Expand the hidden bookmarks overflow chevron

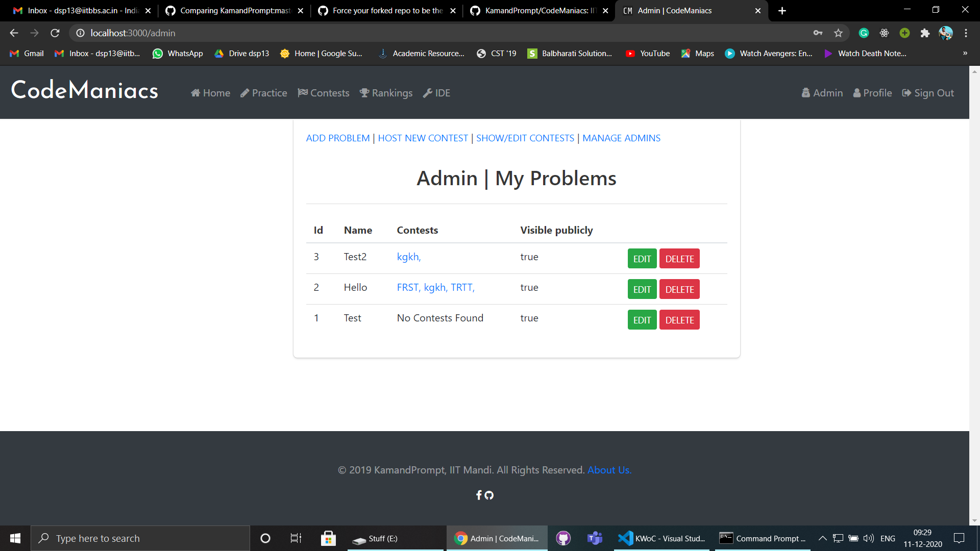965,53
